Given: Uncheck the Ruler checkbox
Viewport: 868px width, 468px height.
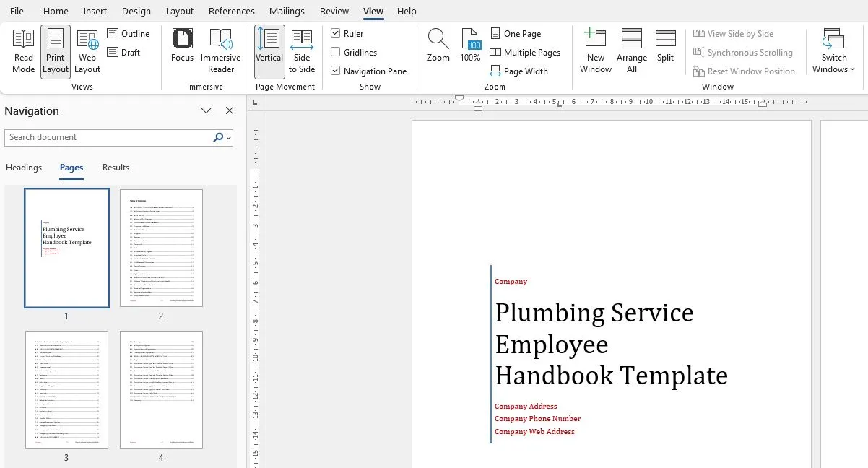Looking at the screenshot, I should pyautogui.click(x=336, y=33).
